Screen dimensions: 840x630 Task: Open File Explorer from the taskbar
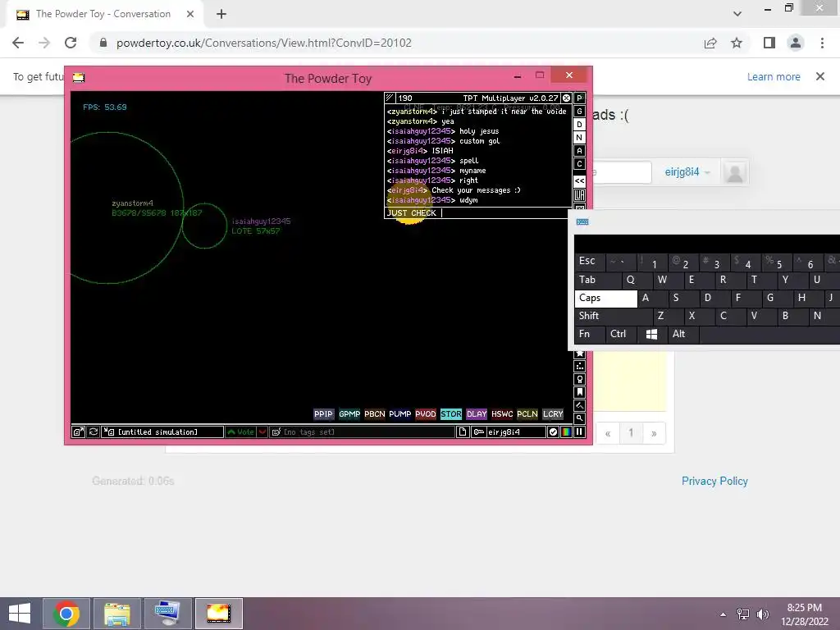(x=117, y=614)
